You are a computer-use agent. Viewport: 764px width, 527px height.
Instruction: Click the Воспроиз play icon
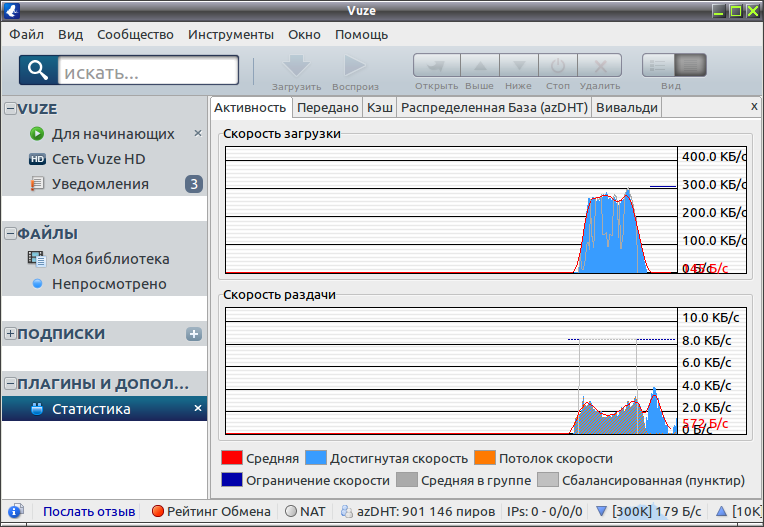click(355, 65)
